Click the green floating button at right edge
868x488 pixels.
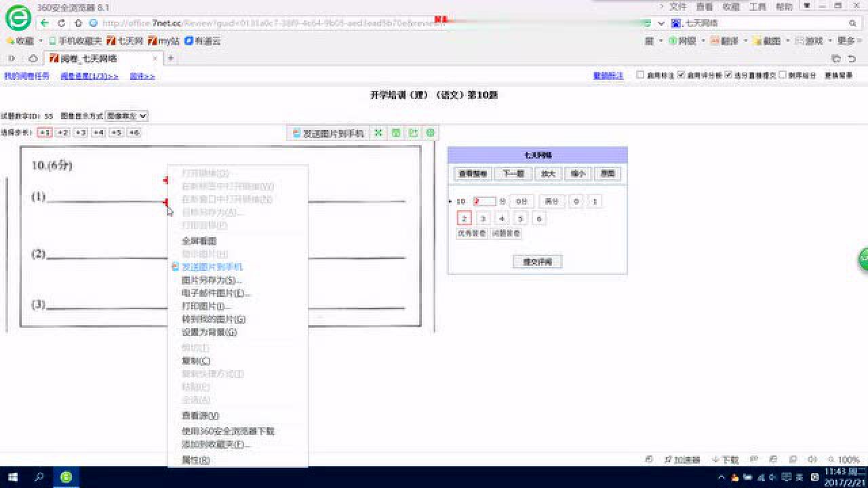point(863,259)
